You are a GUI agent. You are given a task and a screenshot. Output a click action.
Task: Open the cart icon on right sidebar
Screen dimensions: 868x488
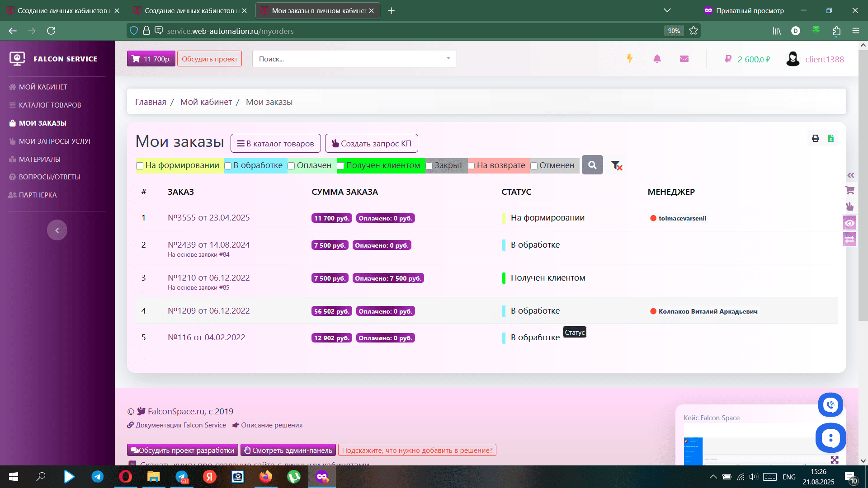tap(850, 190)
